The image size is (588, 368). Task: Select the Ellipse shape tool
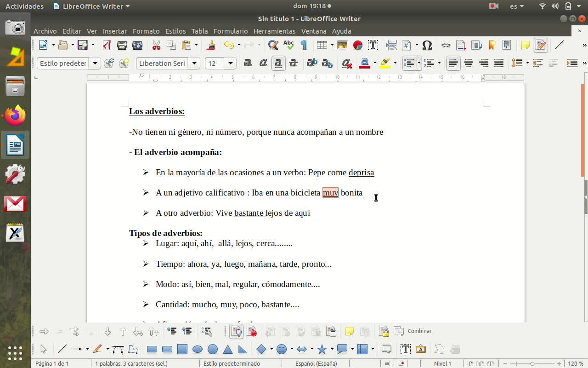pos(198,350)
